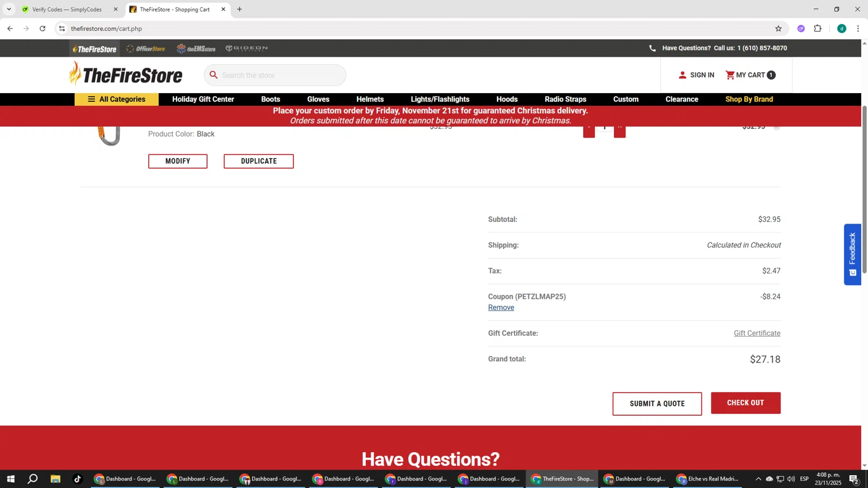Click the DUPLICATE button

coord(259,161)
